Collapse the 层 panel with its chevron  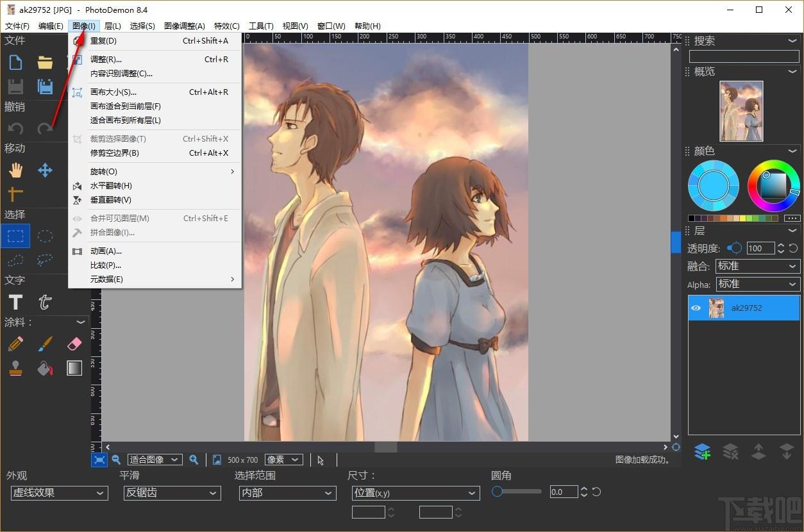coord(793,230)
